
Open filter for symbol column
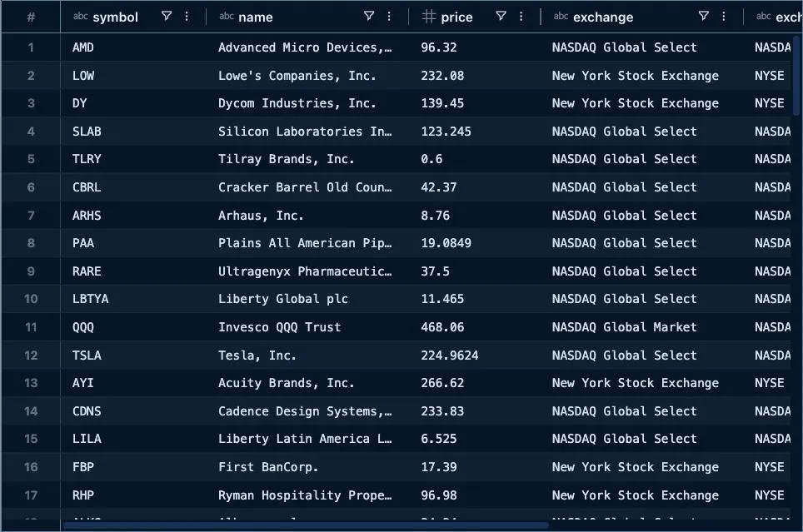click(x=167, y=17)
